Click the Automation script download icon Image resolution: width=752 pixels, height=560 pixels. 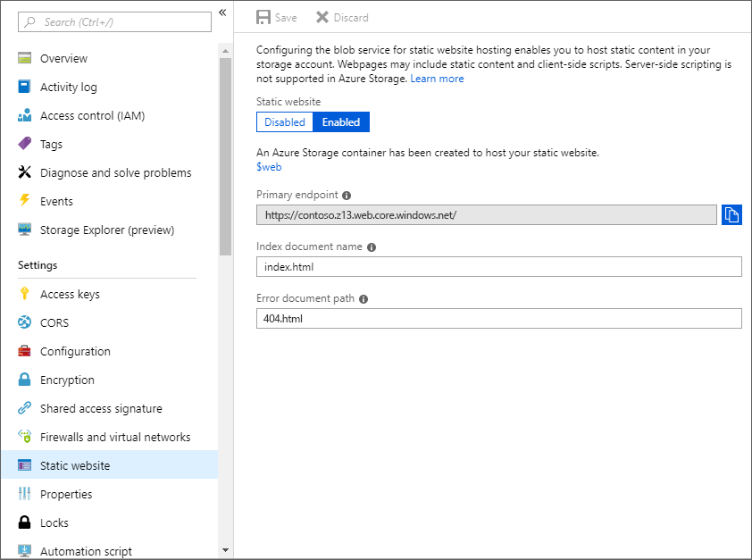(24, 550)
